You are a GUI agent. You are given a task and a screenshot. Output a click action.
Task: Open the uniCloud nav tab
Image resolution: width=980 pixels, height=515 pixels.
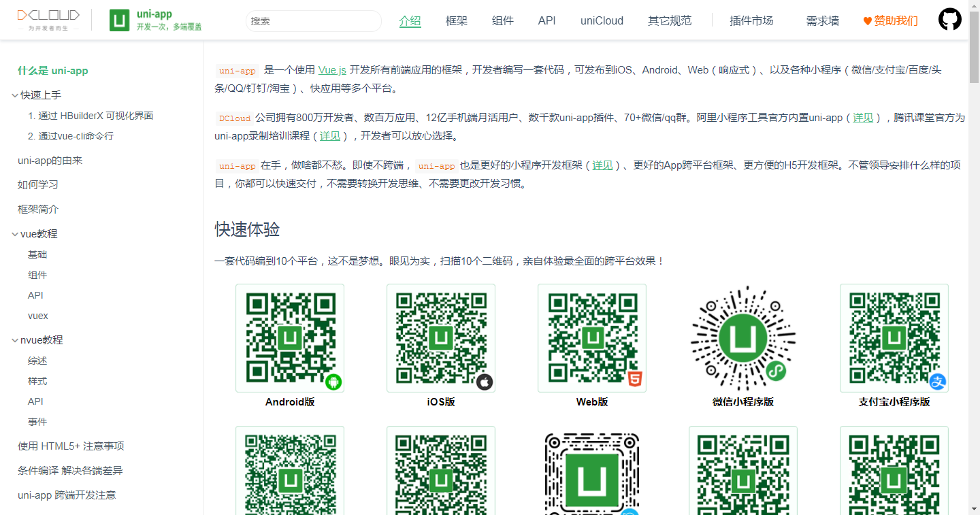[x=602, y=21]
